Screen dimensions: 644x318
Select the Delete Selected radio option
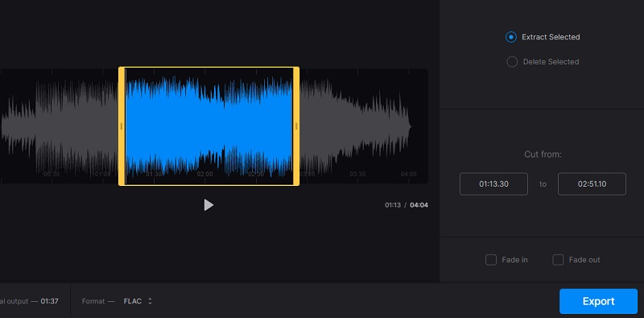coord(512,62)
